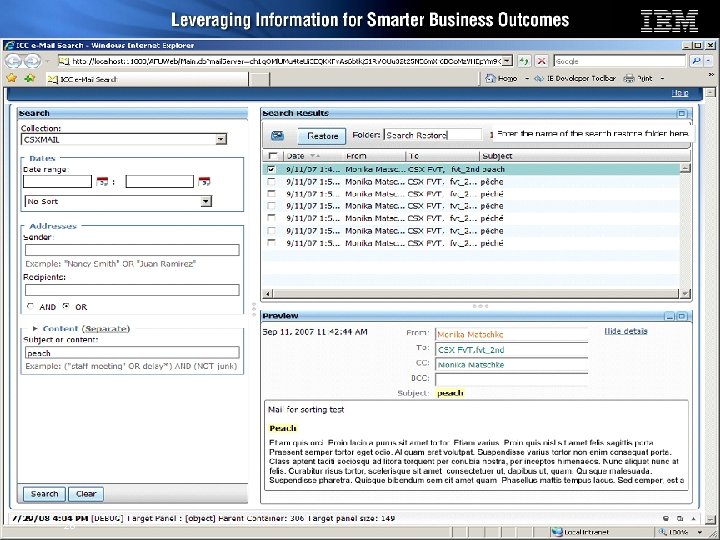
Task: Check the fourth result row checkbox
Action: tap(271, 206)
